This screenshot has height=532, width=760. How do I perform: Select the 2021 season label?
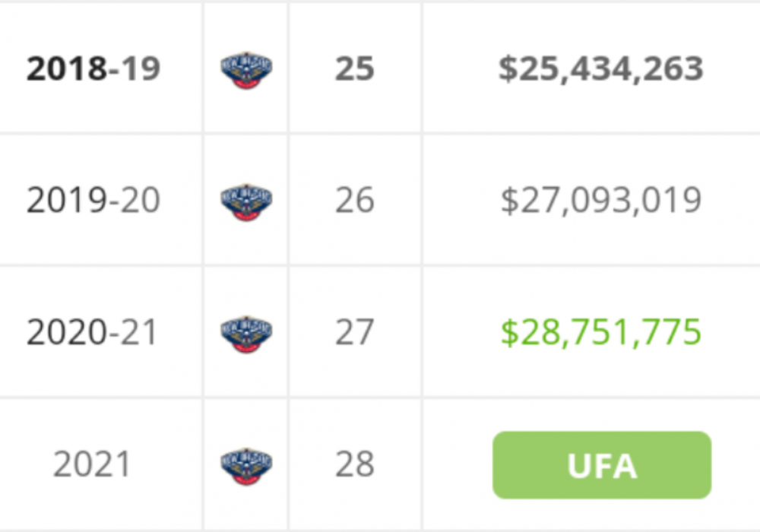pyautogui.click(x=92, y=464)
